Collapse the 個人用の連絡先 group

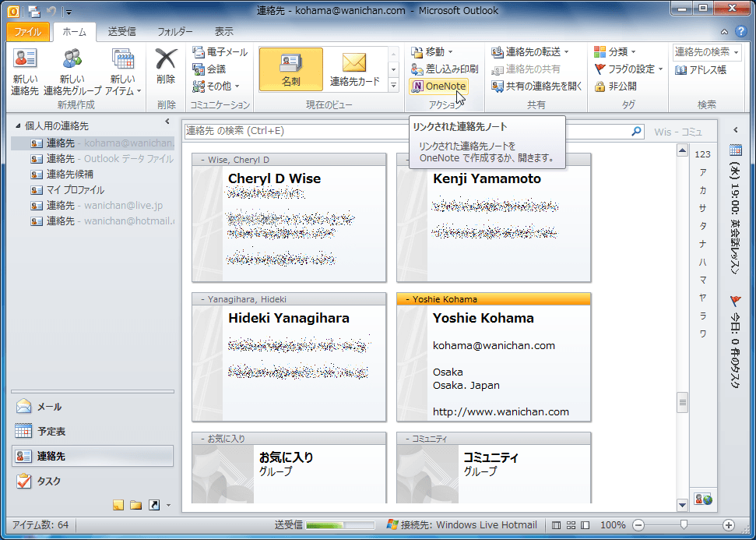pyautogui.click(x=18, y=126)
